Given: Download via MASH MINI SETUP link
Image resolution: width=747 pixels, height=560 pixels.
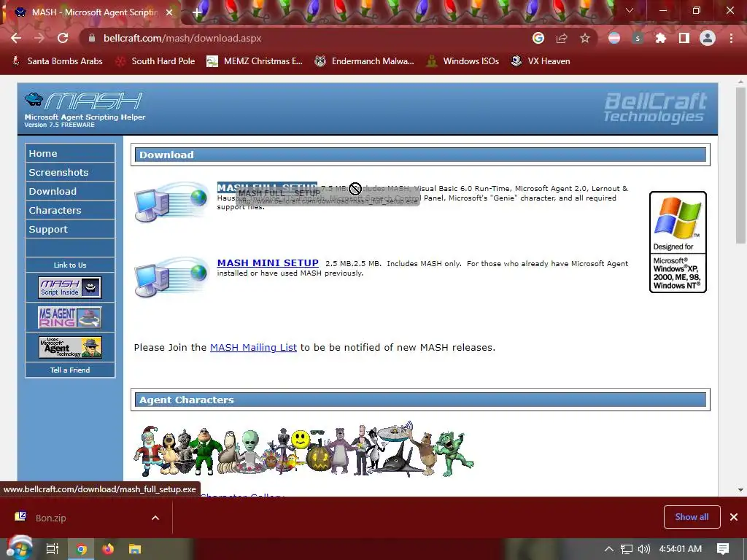Looking at the screenshot, I should coord(268,262).
